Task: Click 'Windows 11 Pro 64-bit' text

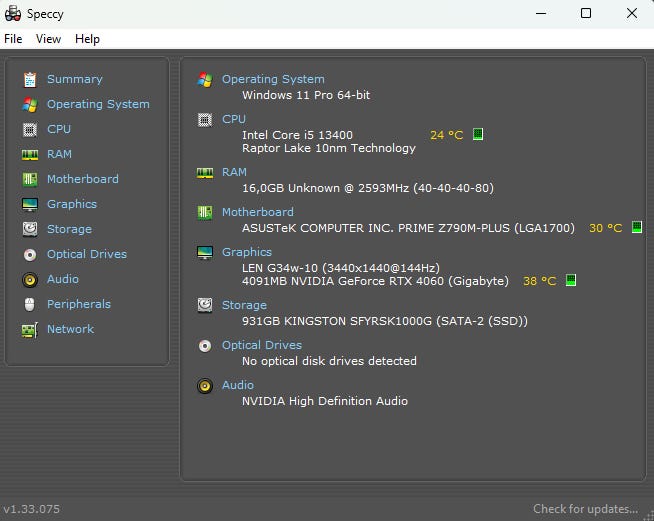Action: (x=306, y=95)
